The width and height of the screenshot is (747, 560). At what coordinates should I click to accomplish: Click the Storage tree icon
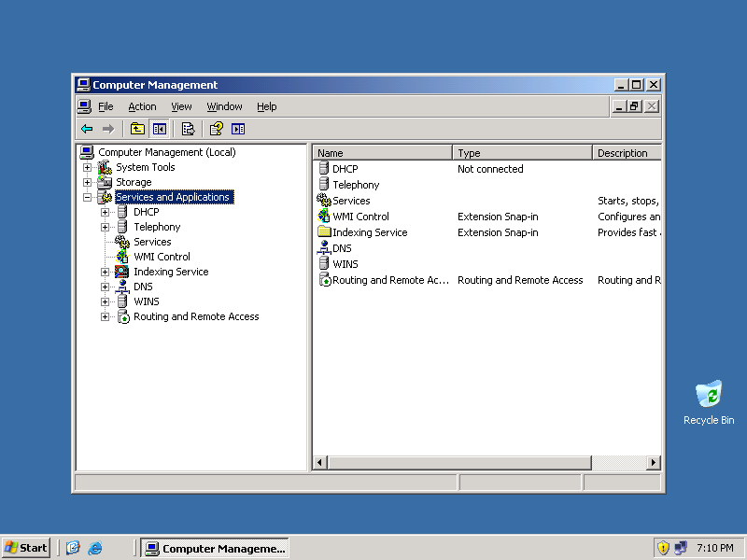click(105, 182)
